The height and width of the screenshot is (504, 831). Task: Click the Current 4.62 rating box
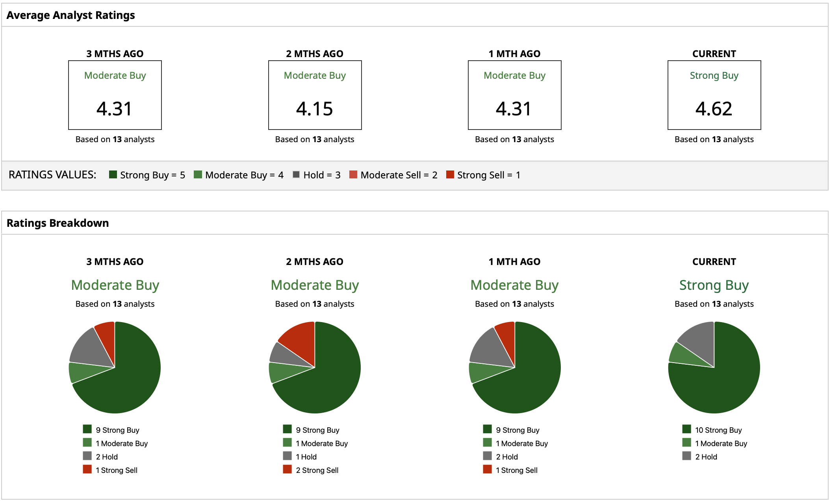[714, 95]
